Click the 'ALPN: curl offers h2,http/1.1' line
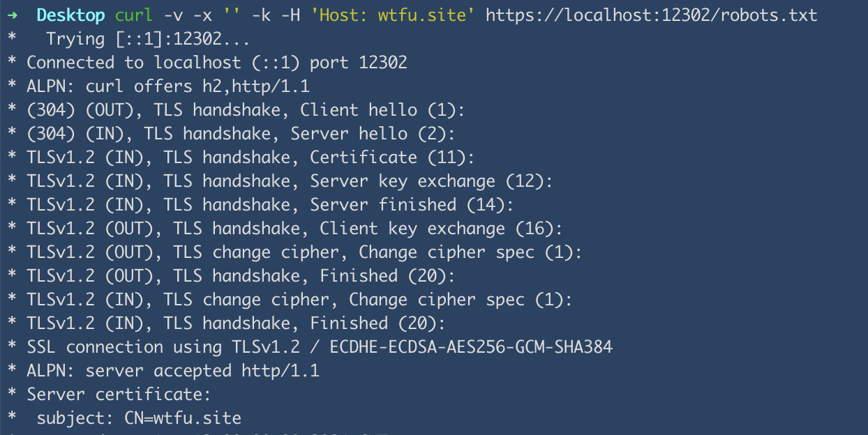 (167, 86)
